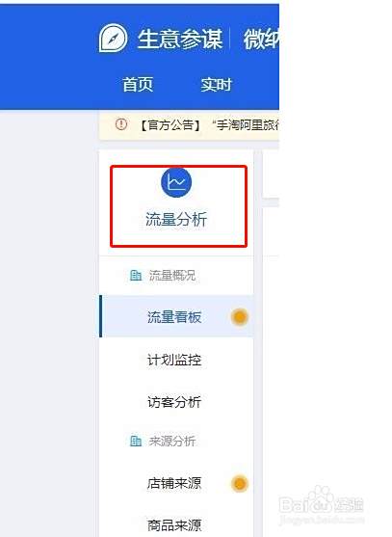Viewport: 392px width, 537px height.
Task: Click the 生意参谋 title text
Action: click(180, 39)
